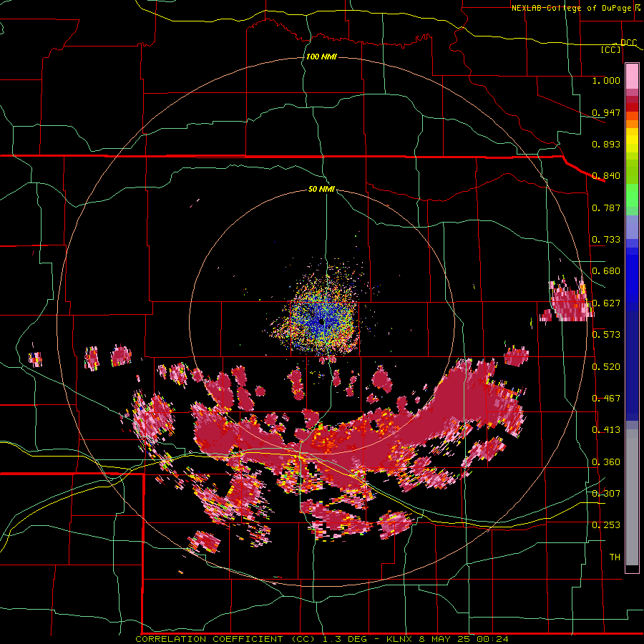Select the 0.947 scale value
This screenshot has width=644, height=644.
(606, 112)
